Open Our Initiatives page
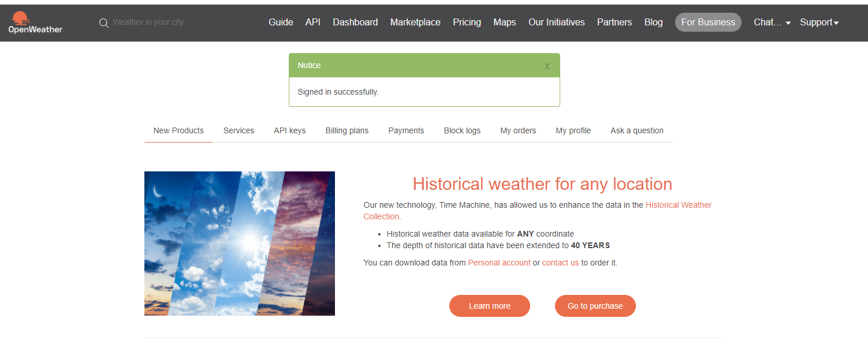This screenshot has height=363, width=868. pyautogui.click(x=557, y=23)
